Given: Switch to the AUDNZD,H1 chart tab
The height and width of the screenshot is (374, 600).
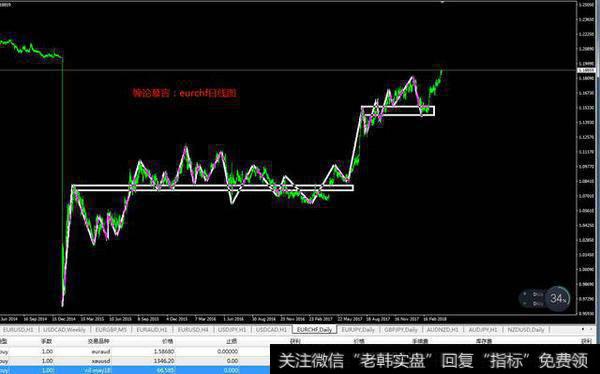Looking at the screenshot, I should coord(442,330).
